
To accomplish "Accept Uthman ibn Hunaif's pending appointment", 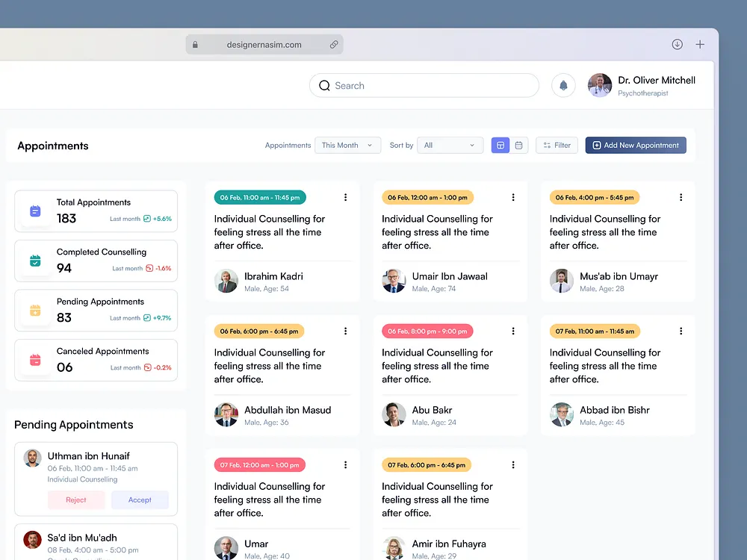I will 140,500.
